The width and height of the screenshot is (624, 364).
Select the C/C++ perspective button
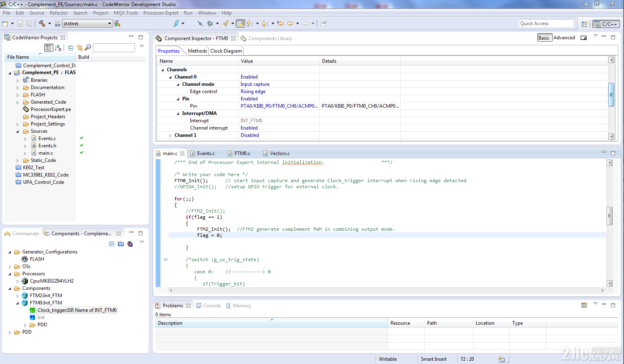(x=606, y=24)
